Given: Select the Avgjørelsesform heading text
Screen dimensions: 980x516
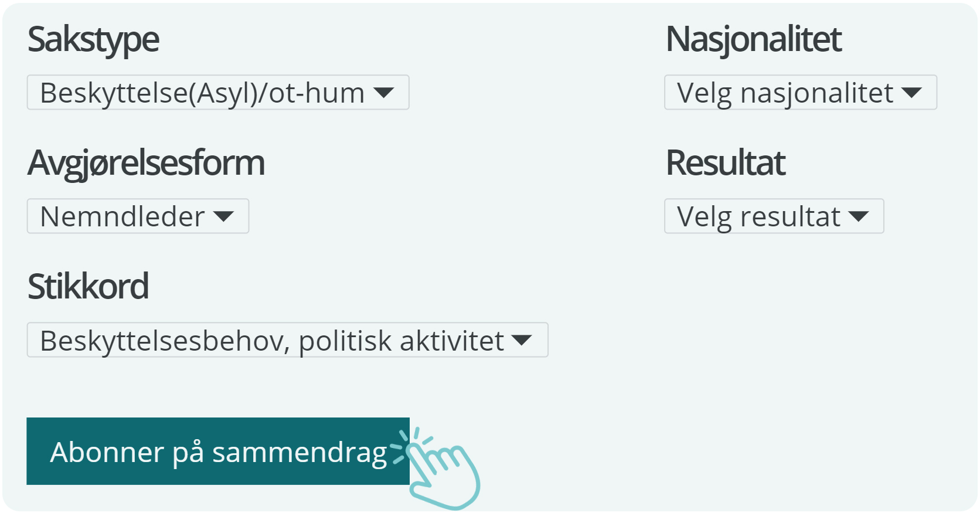Looking at the screenshot, I should click(146, 164).
